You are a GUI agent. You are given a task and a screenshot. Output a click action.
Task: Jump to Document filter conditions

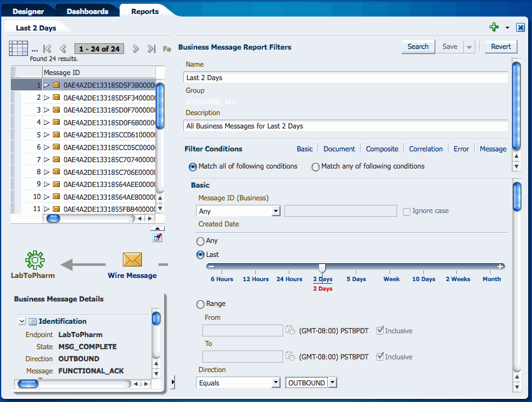tap(339, 149)
